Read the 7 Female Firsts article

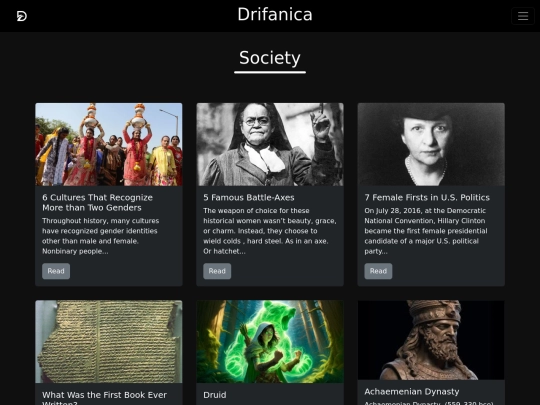tap(378, 271)
